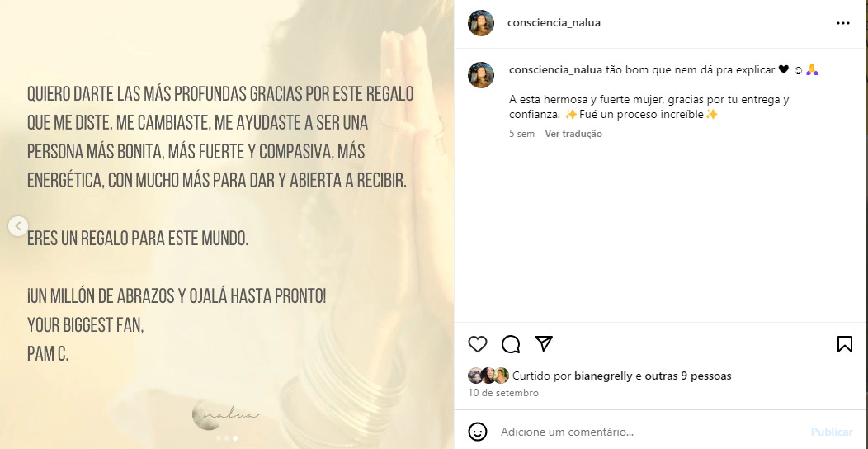Go to previous slide with left arrow
The image size is (868, 449).
coord(17,226)
